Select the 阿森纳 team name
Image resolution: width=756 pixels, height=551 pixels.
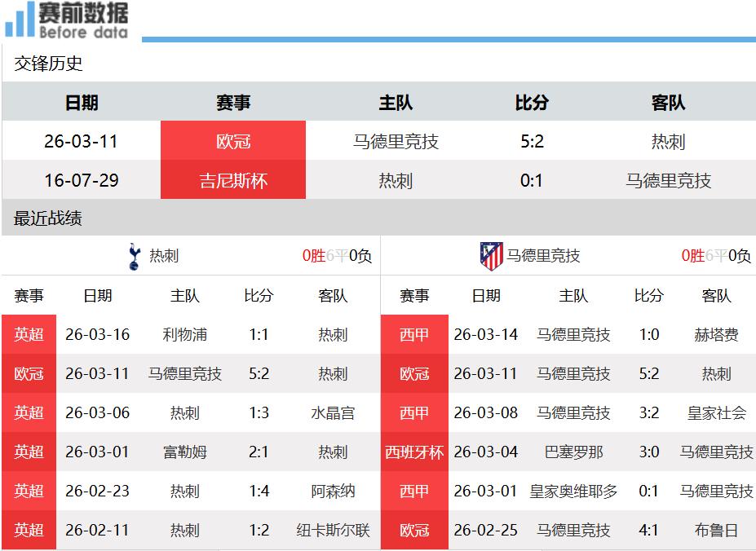coord(333,491)
